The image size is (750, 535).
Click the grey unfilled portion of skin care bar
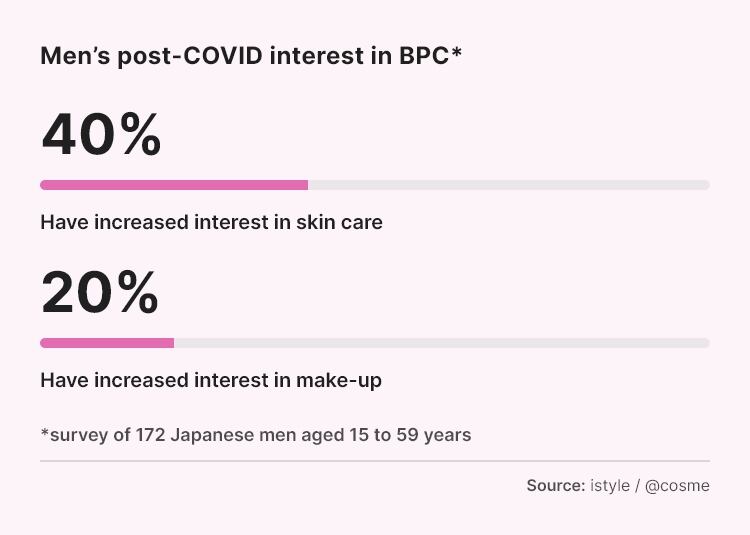(508, 185)
